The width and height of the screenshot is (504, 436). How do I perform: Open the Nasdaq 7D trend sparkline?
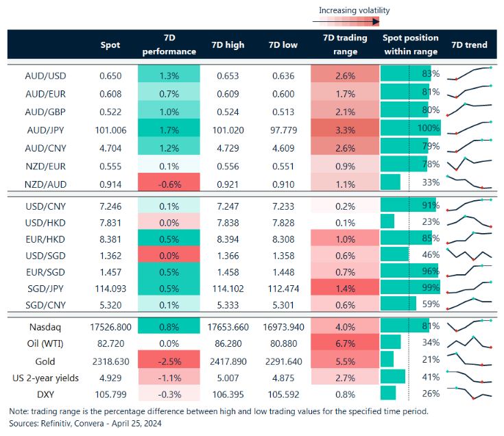(470, 327)
